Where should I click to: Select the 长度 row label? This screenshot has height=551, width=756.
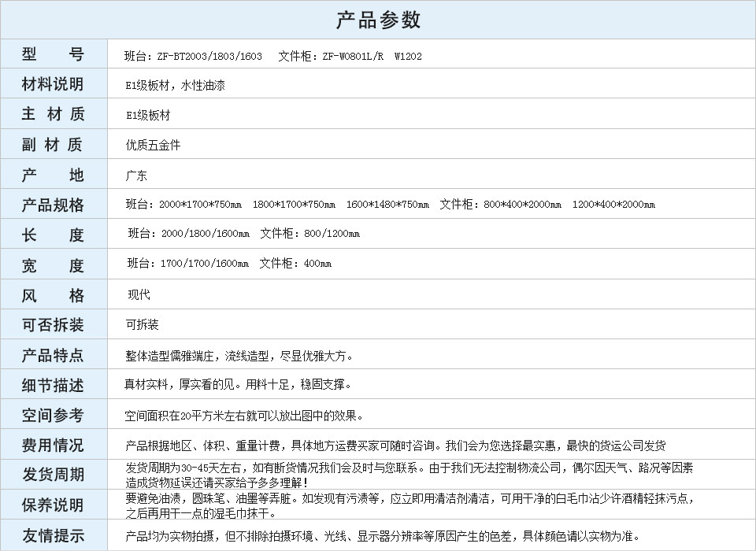pos(53,235)
